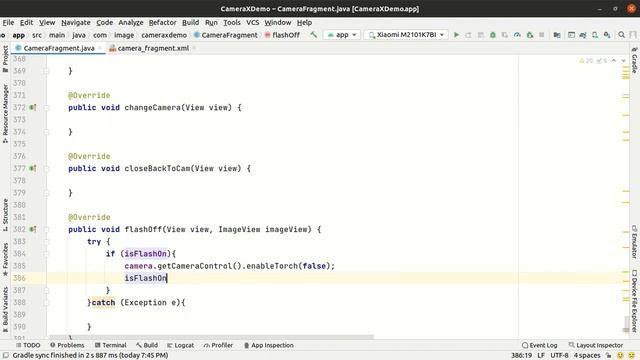The height and width of the screenshot is (360, 640).
Task: Toggle the Favorites tool window
Action: click(5, 260)
